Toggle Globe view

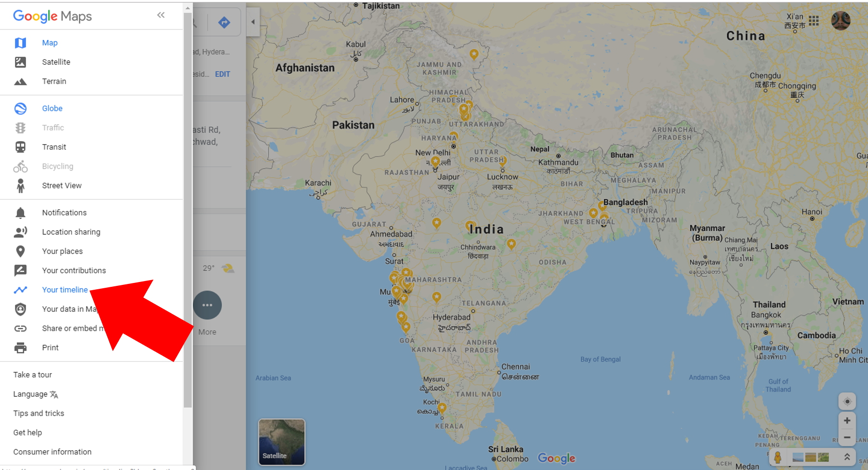[x=52, y=108]
